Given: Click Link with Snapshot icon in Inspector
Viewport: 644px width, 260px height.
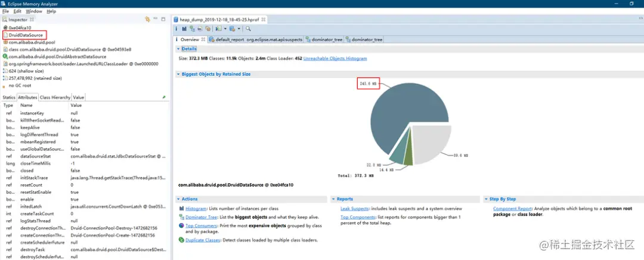Looking at the screenshot, I should click(147, 19).
